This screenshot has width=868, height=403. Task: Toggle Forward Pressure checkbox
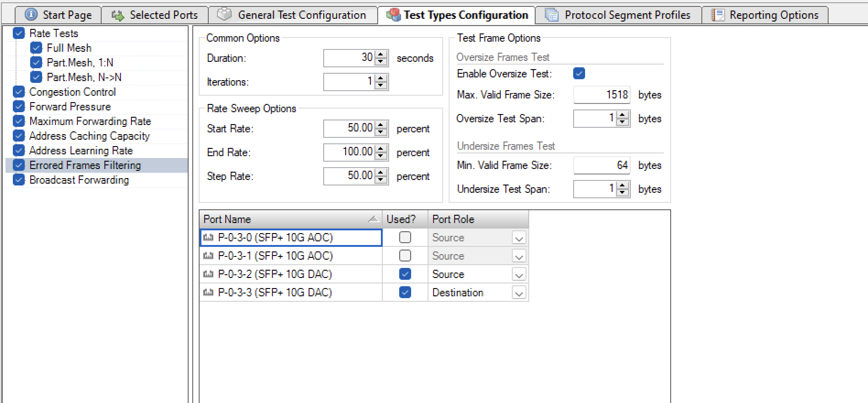(x=19, y=106)
